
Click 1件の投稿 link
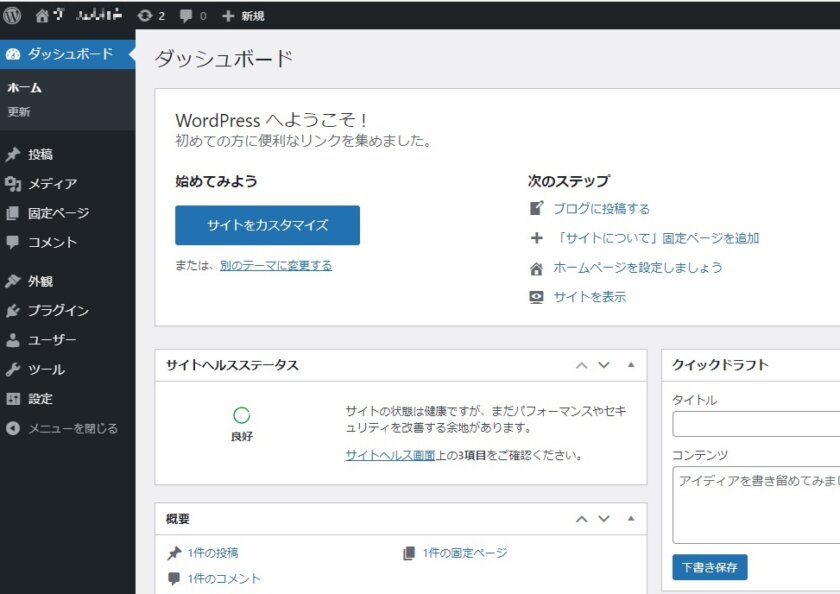click(213, 553)
